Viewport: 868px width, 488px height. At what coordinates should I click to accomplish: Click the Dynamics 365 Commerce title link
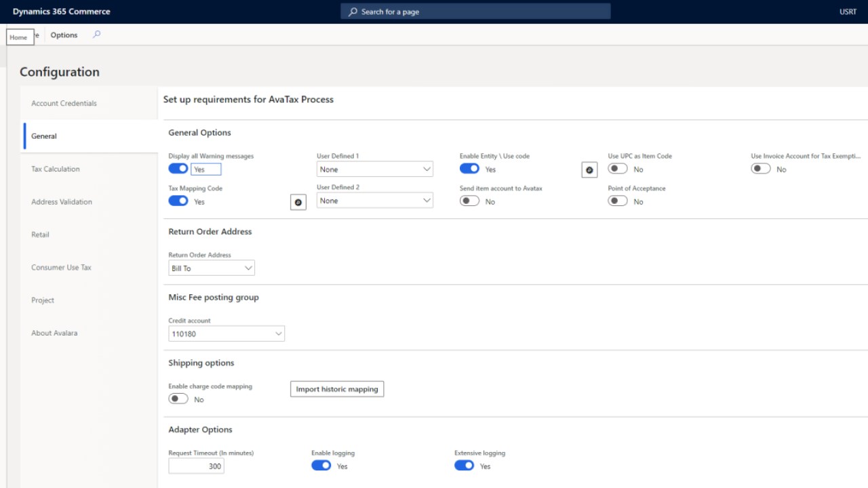(x=61, y=12)
